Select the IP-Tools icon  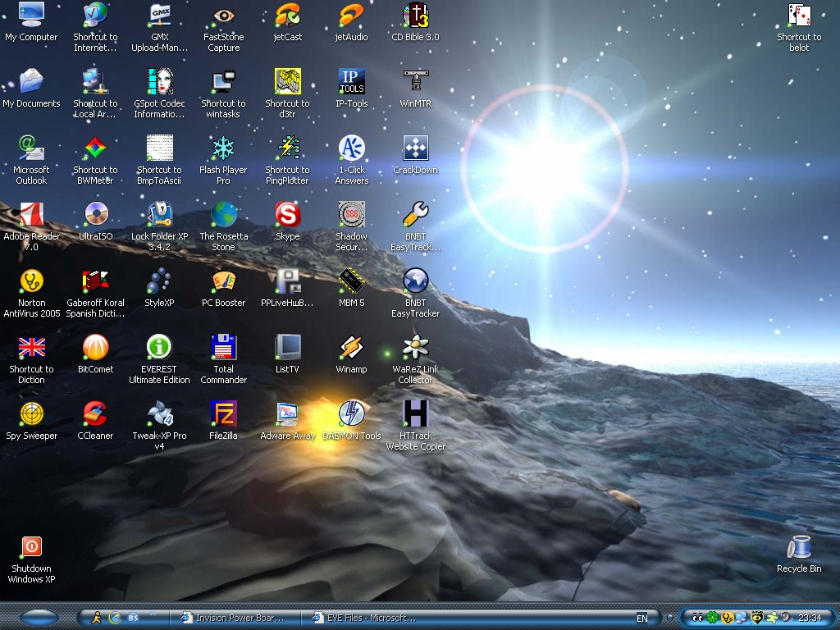click(351, 81)
